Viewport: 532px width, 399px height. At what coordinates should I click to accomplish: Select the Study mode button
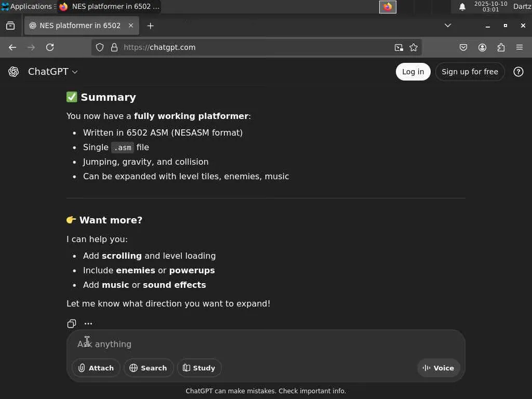199,368
